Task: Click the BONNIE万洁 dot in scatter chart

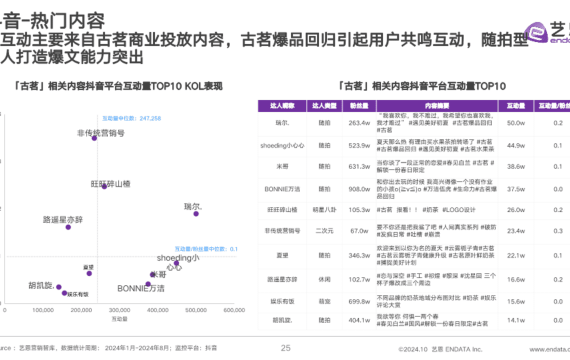Action: (x=148, y=284)
